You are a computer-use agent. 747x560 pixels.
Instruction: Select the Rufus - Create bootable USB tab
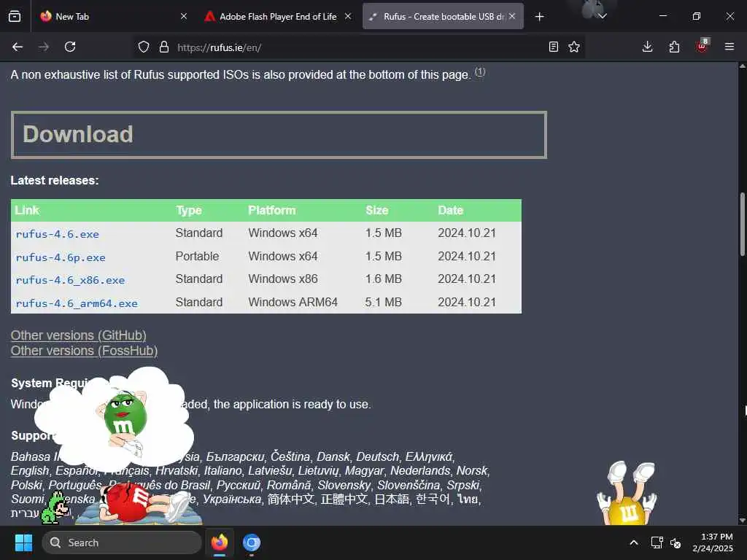click(x=443, y=16)
